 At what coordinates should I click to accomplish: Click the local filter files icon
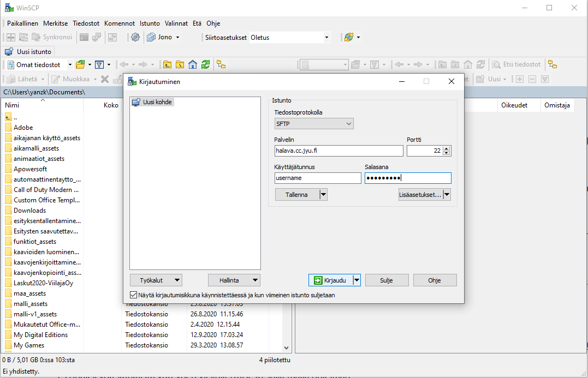[x=99, y=64]
